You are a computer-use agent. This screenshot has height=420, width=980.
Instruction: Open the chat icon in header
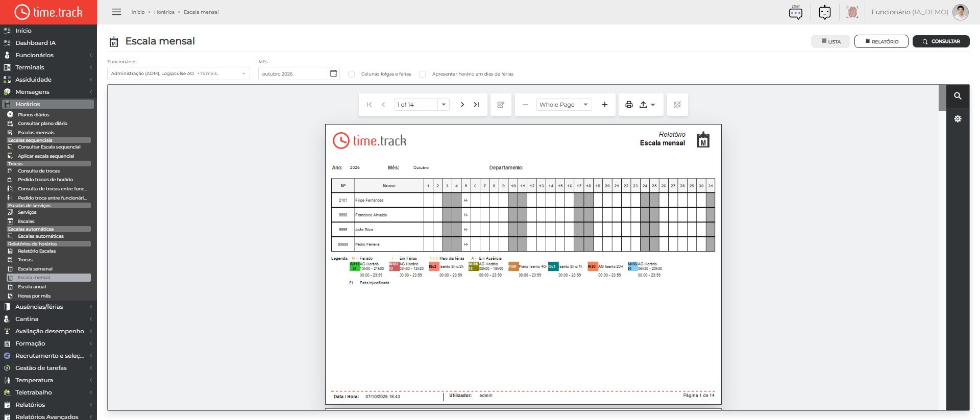point(796,12)
